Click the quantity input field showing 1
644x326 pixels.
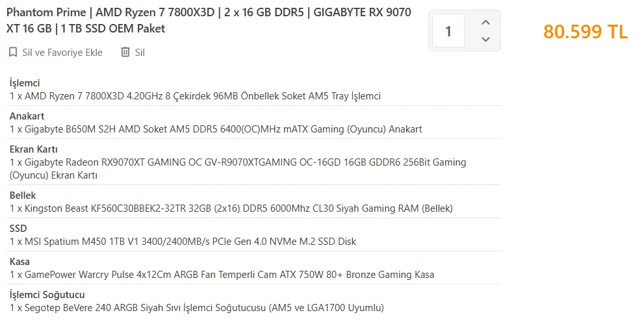[448, 31]
